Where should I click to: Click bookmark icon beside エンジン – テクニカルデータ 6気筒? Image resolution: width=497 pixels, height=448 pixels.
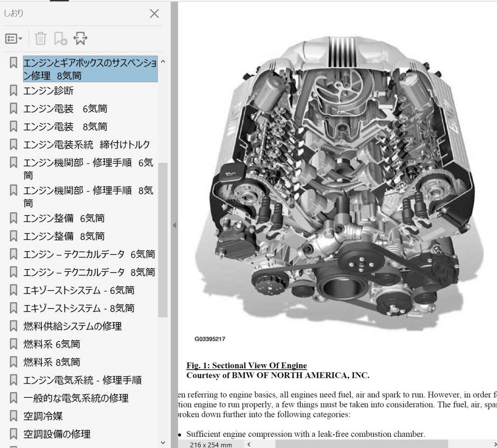[x=14, y=254]
